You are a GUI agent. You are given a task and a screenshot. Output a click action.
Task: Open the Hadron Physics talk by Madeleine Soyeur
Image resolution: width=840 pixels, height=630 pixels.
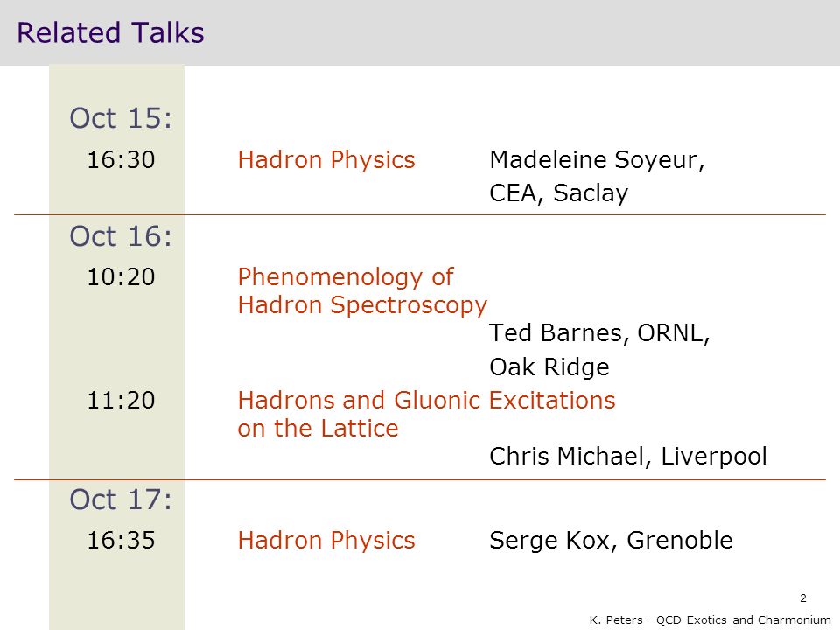(x=326, y=160)
